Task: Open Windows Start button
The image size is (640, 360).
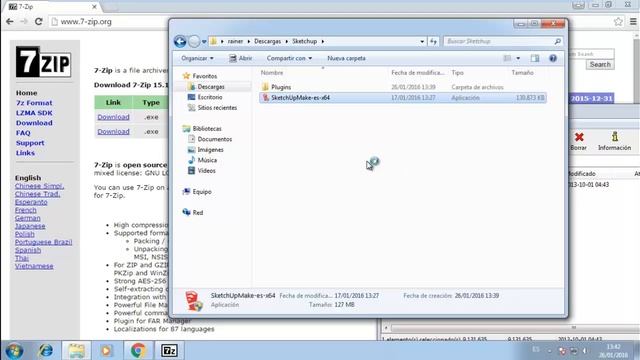Action: pos(14,351)
